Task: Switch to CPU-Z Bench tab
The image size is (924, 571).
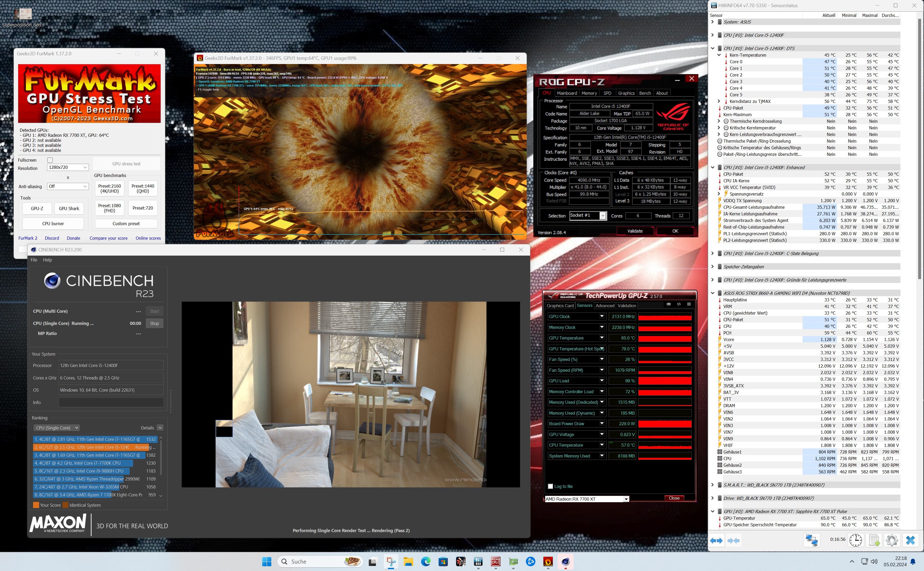Action: (x=645, y=93)
